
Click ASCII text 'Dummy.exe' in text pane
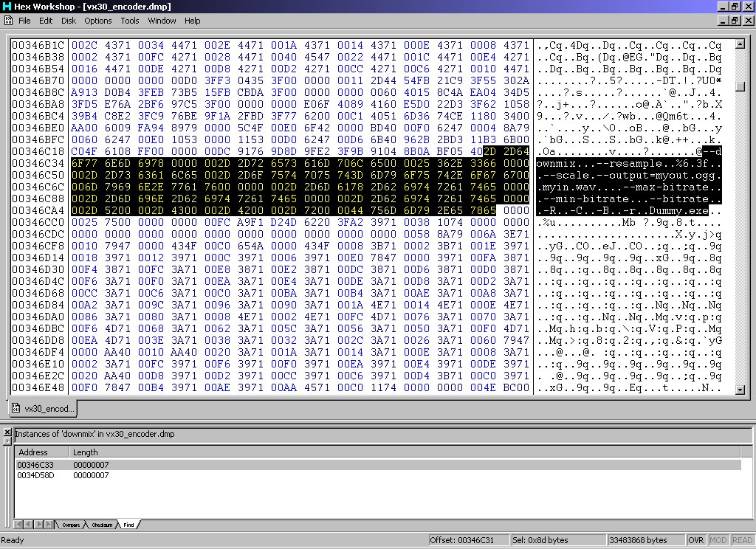679,210
